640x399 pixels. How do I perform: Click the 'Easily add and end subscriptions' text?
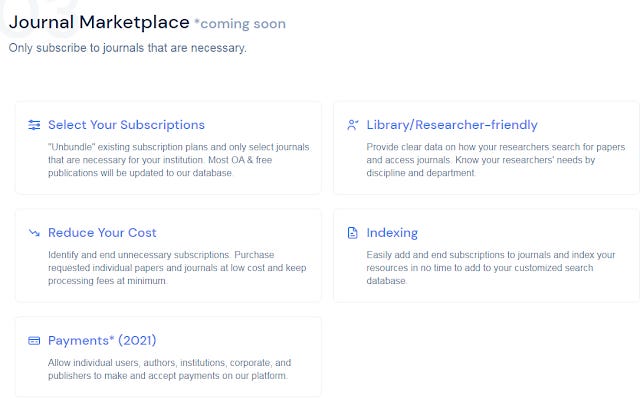pyautogui.click(x=491, y=268)
